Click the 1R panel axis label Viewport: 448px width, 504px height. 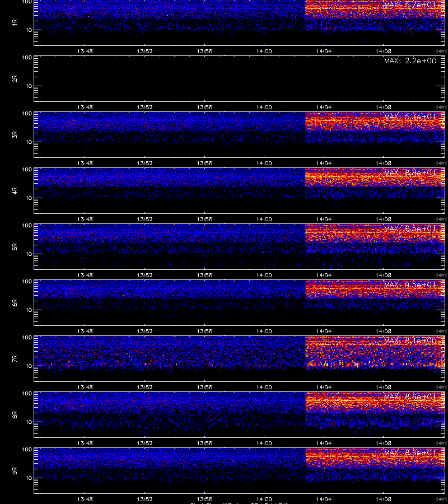click(x=15, y=22)
